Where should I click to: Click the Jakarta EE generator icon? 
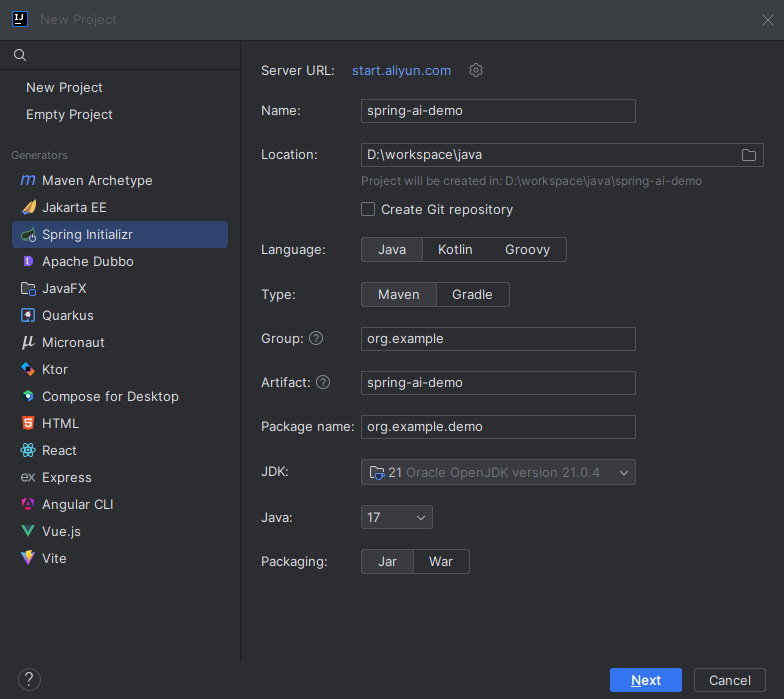[28, 207]
